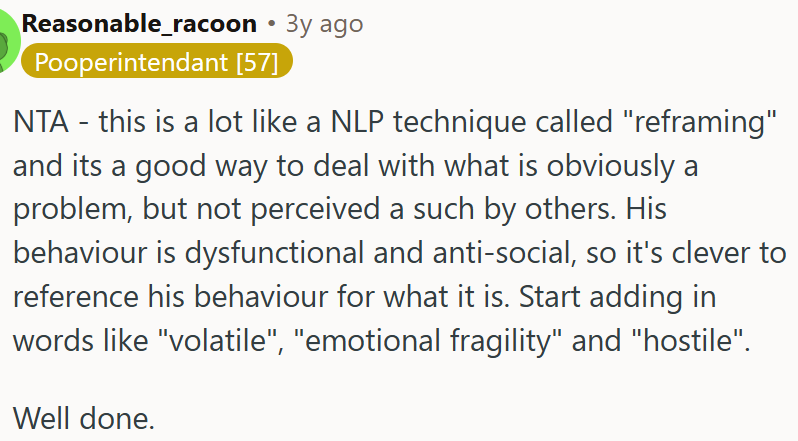Click the 'Well done.' closing line
This screenshot has height=441, width=798.
click(84, 419)
